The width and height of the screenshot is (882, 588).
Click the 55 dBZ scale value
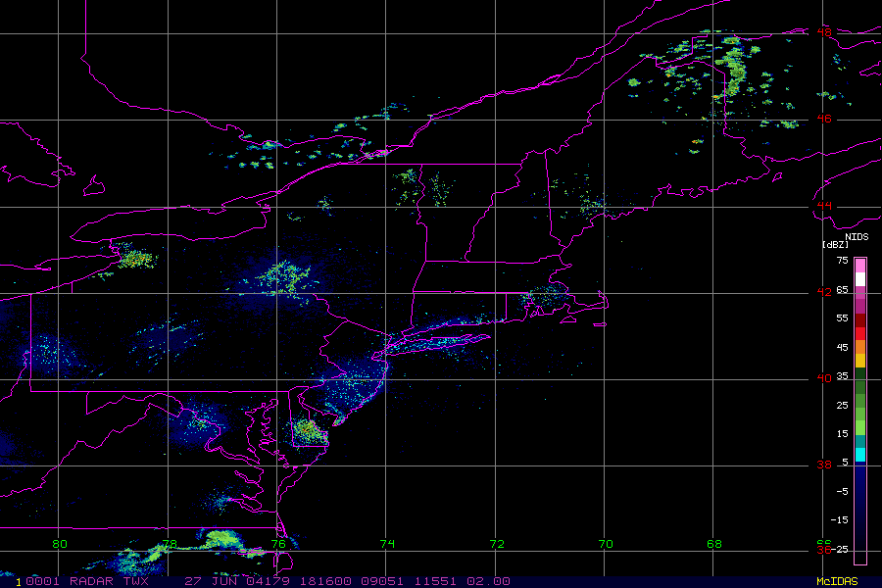coord(842,318)
